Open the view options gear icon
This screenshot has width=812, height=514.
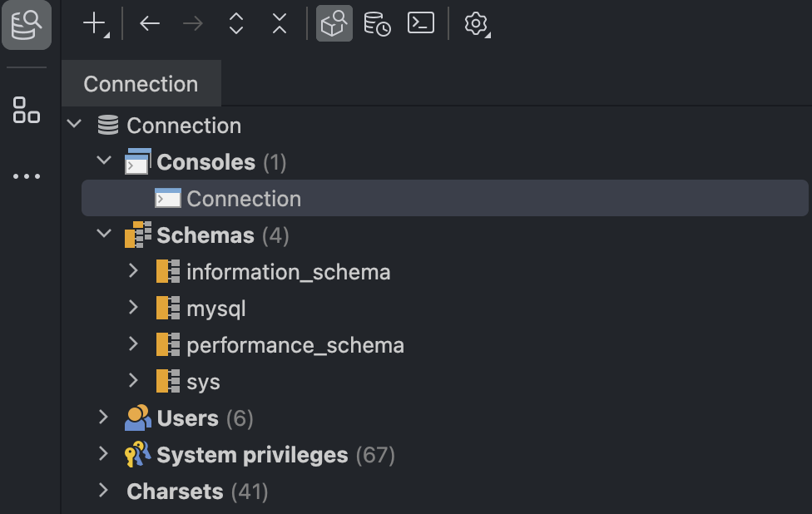[x=476, y=23]
